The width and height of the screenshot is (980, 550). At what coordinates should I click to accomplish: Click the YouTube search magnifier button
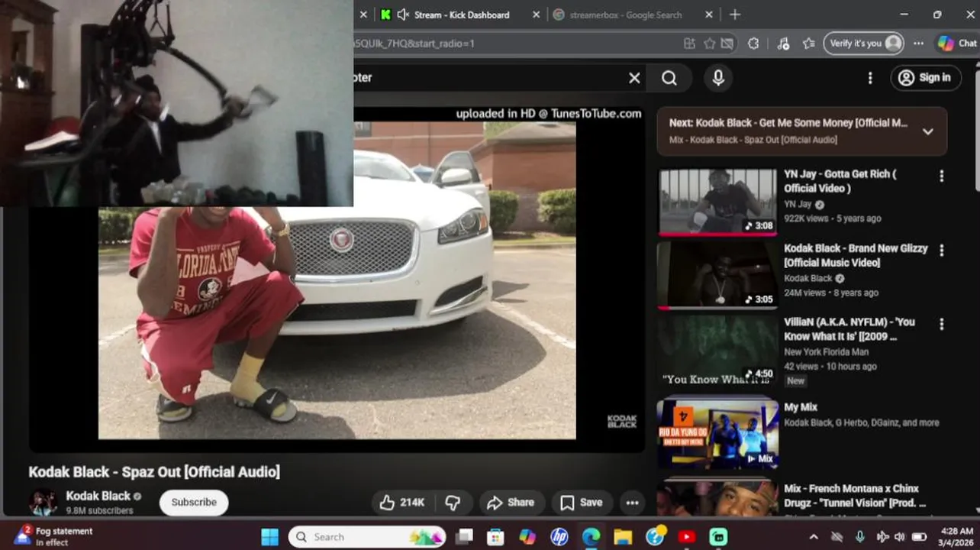669,78
